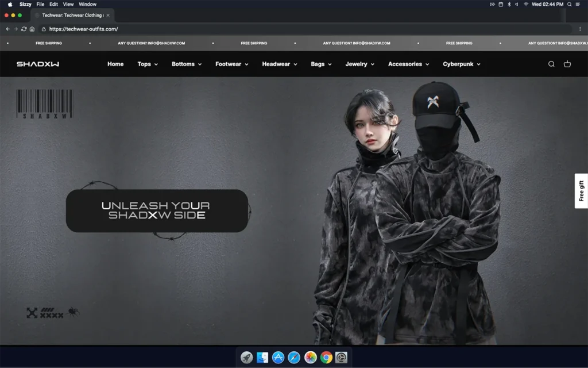Expand the Cyberpunk dropdown menu
The width and height of the screenshot is (588, 368).
pyautogui.click(x=461, y=64)
